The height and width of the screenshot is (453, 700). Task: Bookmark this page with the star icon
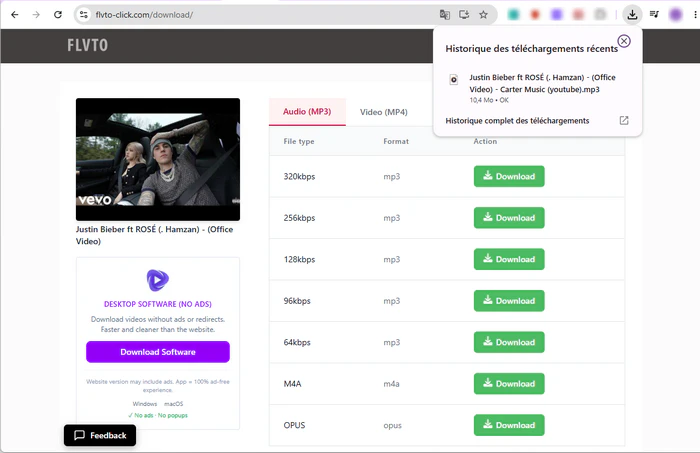483,15
